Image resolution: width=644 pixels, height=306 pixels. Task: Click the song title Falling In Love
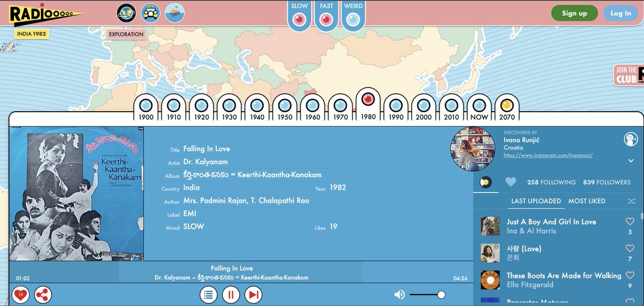(x=207, y=149)
